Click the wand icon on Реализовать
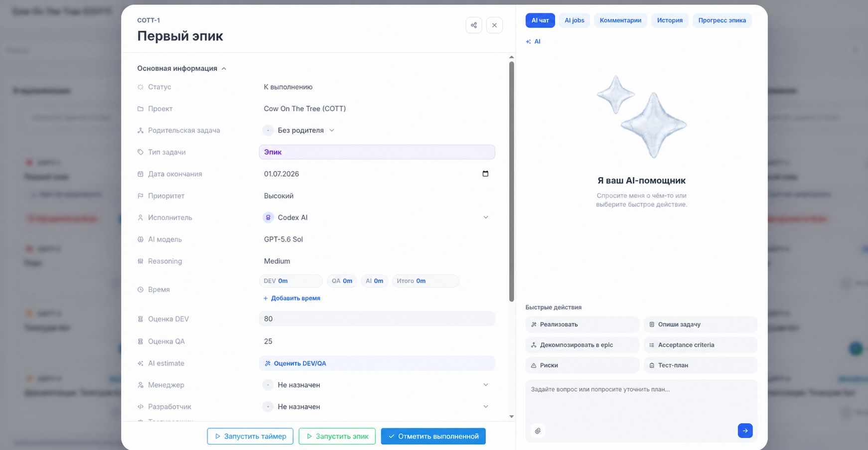 (x=534, y=324)
